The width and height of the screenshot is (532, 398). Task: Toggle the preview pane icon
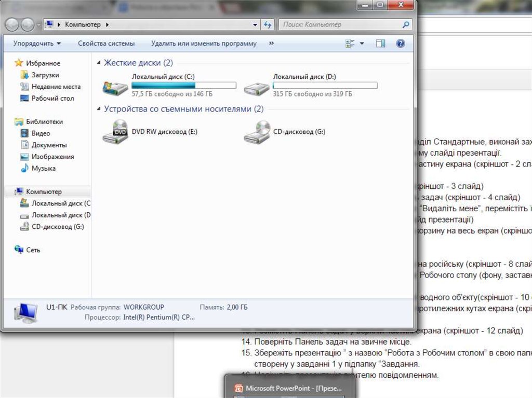point(381,44)
